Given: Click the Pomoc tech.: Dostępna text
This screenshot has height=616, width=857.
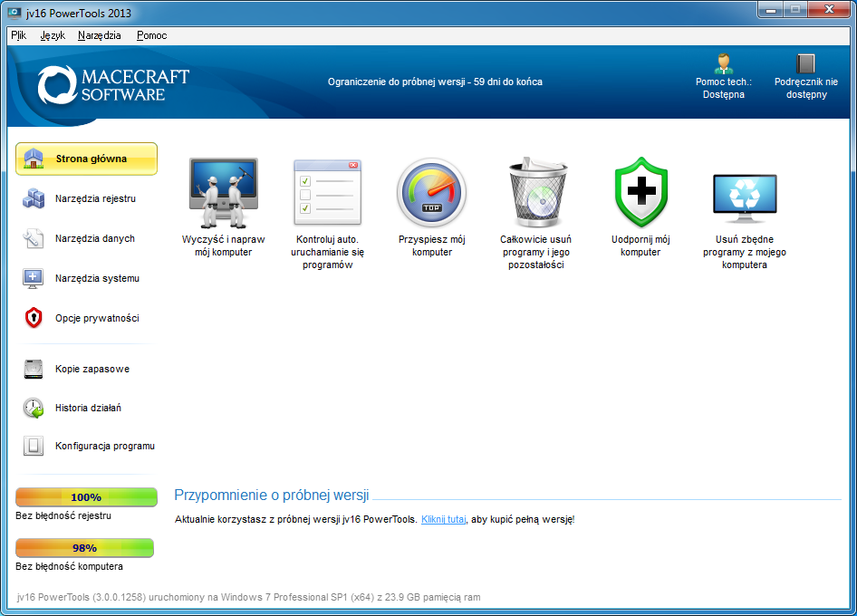Looking at the screenshot, I should pos(724,88).
